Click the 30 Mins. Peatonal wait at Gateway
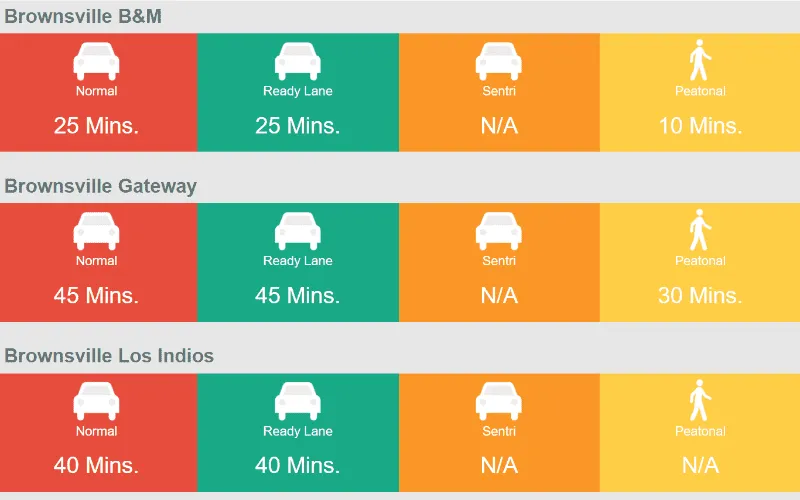The width and height of the screenshot is (800, 500). coord(700,296)
